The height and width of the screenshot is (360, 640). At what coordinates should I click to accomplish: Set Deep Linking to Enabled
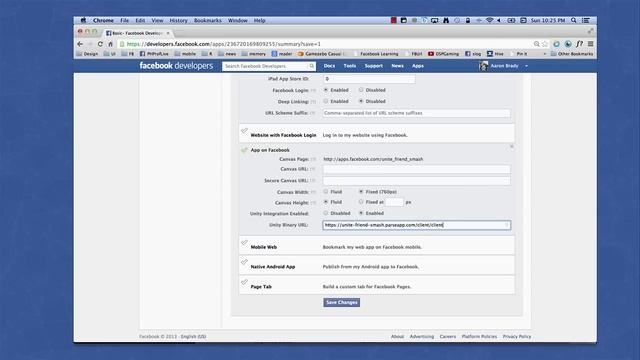click(x=326, y=101)
